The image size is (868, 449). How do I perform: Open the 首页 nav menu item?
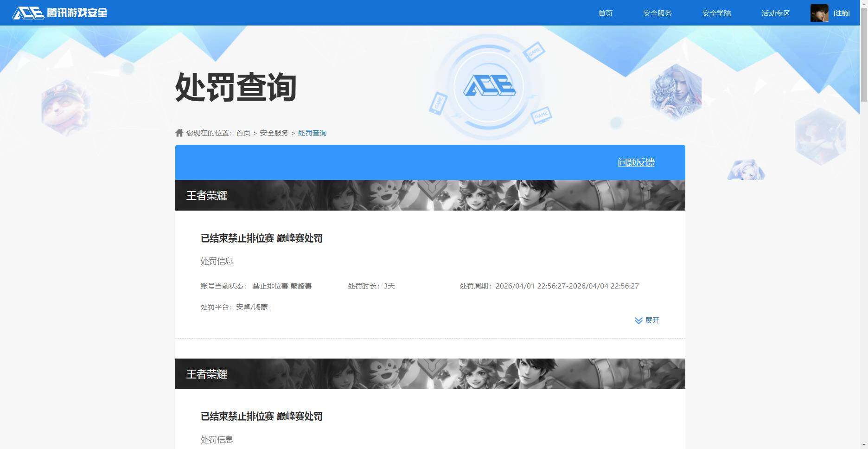coord(605,13)
